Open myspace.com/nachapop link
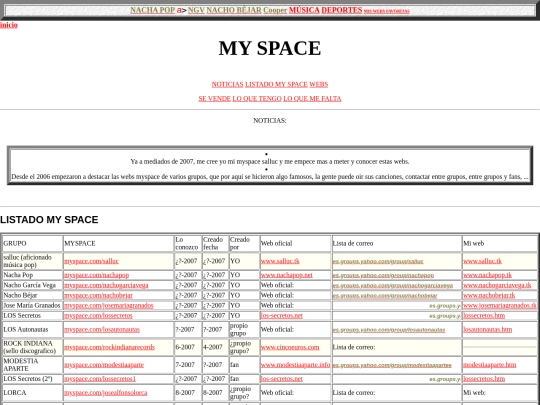 tap(96, 275)
